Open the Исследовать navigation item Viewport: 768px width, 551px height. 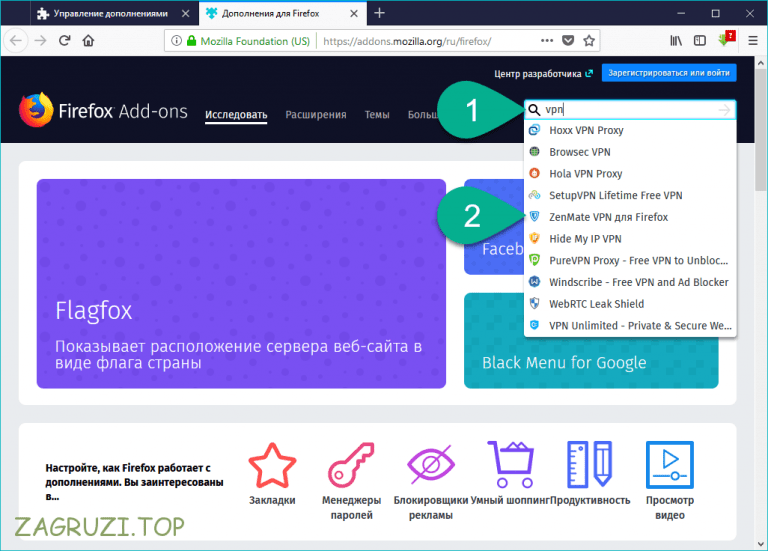click(x=236, y=115)
